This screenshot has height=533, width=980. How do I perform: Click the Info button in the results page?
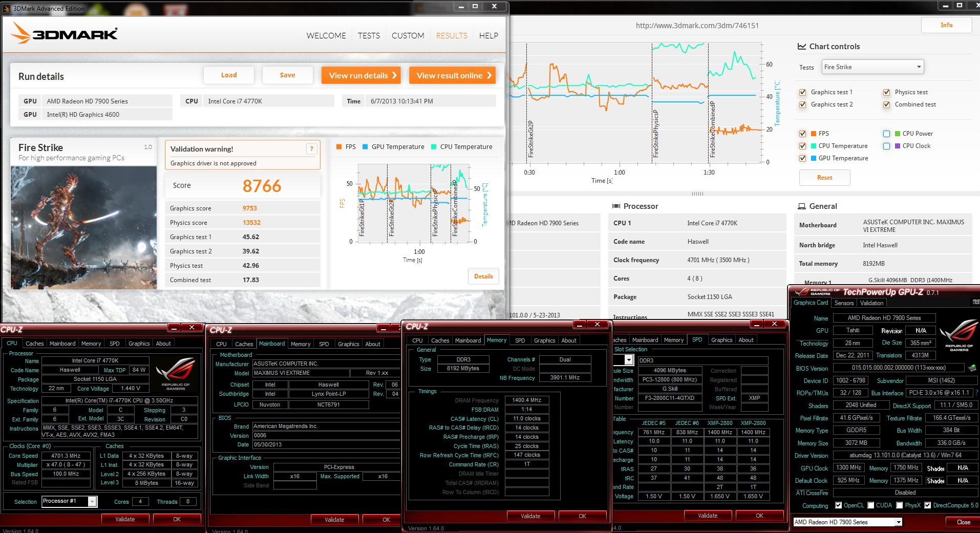pos(946,25)
